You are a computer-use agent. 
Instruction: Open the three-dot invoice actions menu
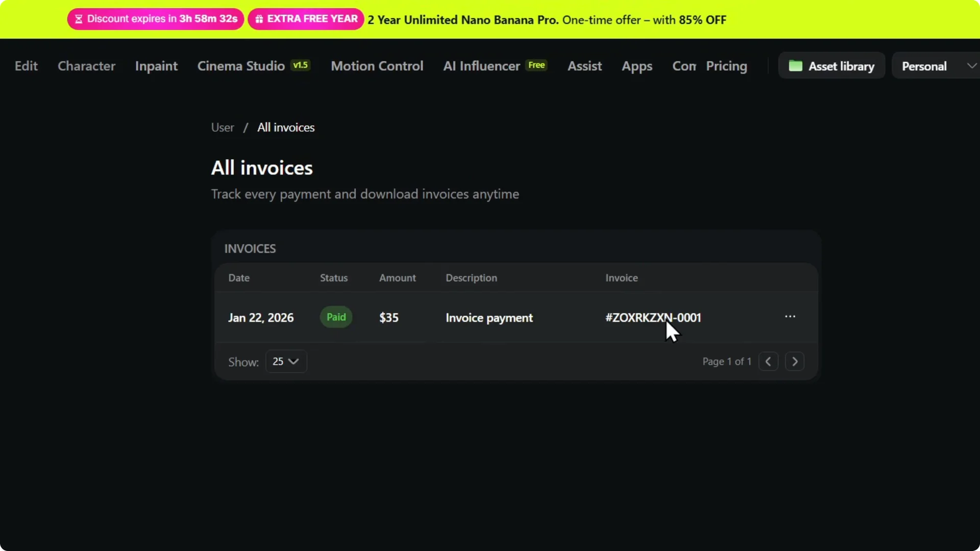coord(790,316)
